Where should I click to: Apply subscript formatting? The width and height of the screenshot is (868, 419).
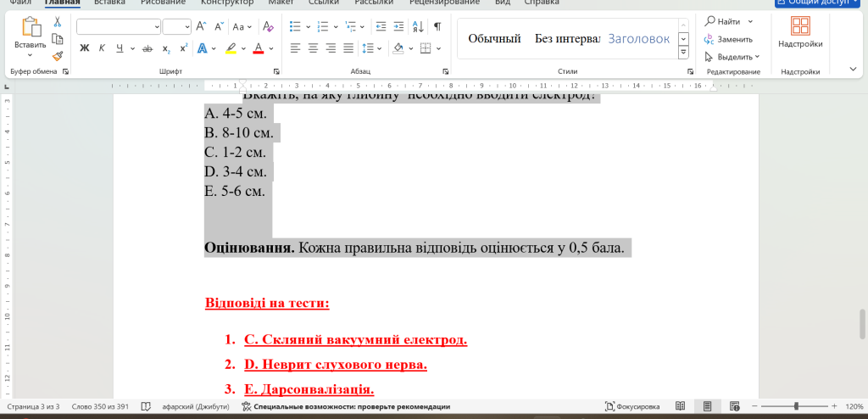166,48
